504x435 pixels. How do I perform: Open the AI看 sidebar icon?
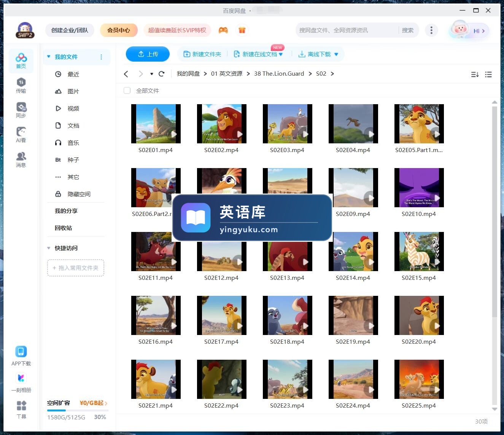[21, 135]
